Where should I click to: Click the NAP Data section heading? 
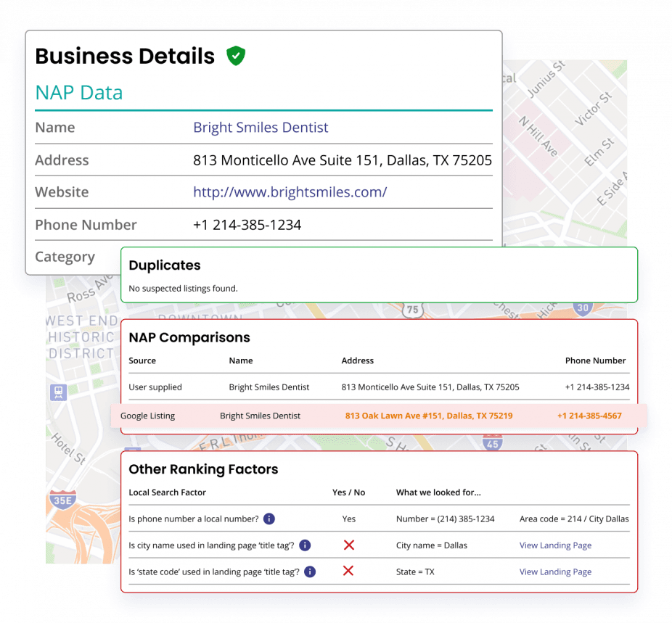pyautogui.click(x=79, y=93)
